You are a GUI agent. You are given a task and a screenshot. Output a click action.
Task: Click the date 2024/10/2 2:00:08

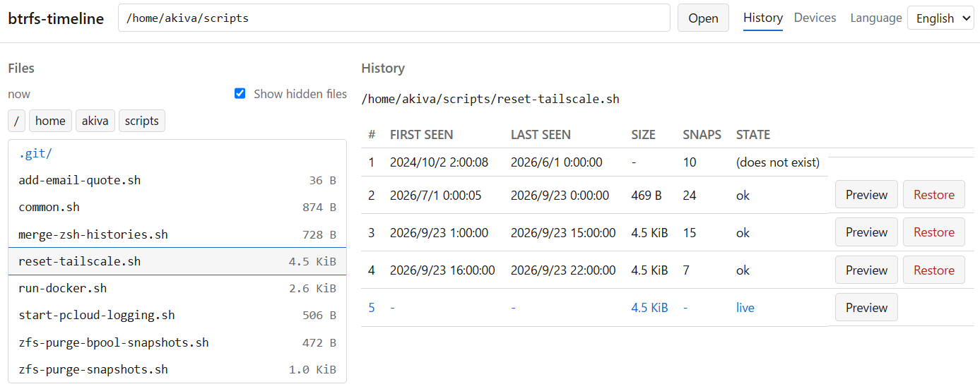click(439, 162)
